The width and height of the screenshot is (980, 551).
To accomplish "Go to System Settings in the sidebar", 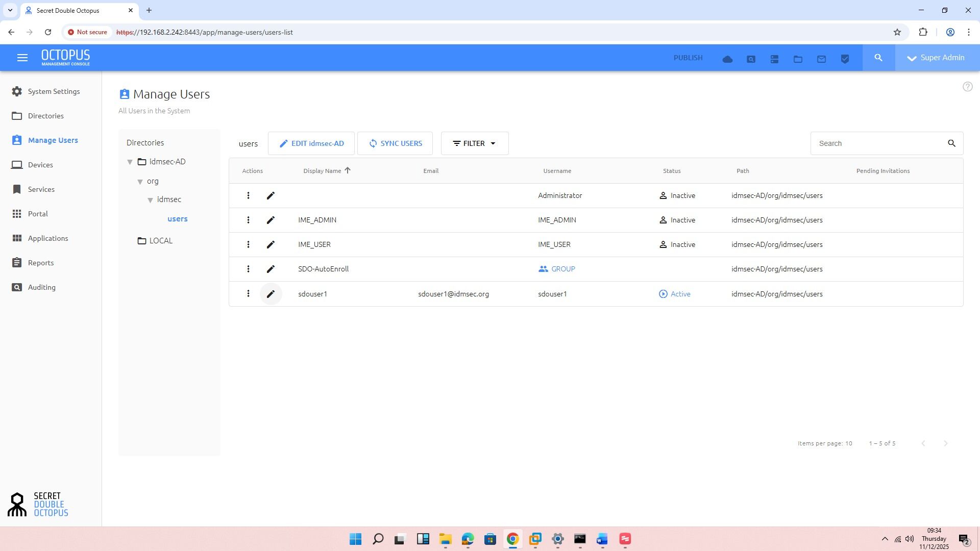I will [54, 91].
